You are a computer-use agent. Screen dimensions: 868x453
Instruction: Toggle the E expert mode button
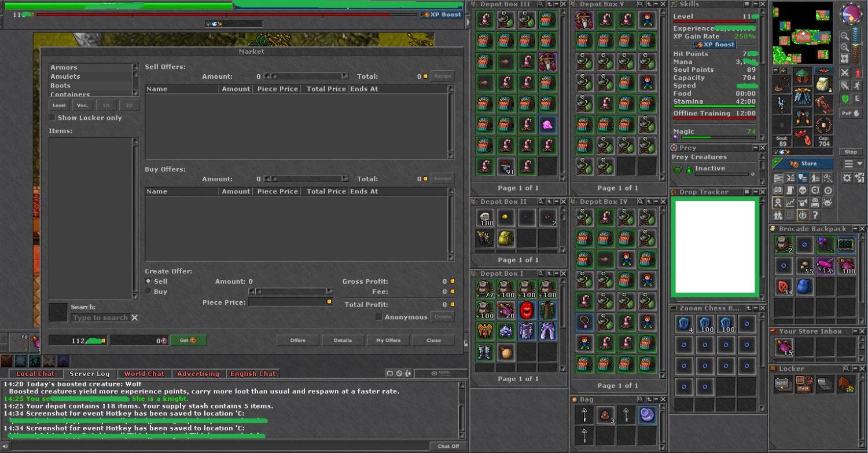pos(857,98)
